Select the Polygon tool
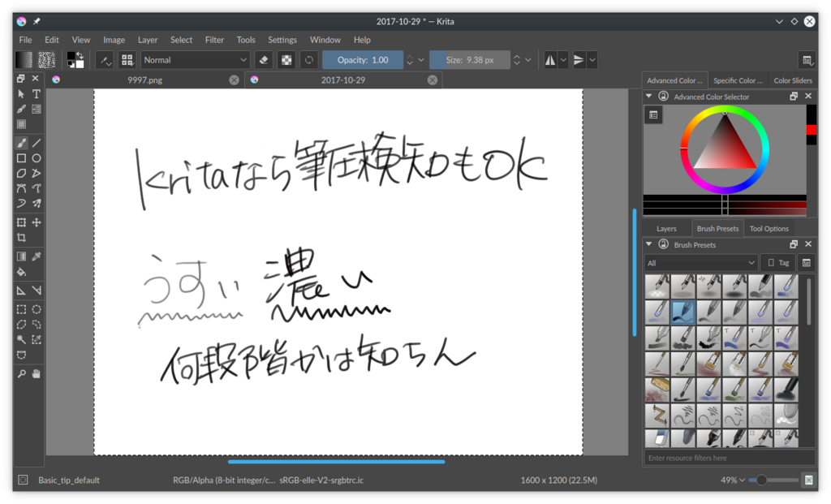 21,173
